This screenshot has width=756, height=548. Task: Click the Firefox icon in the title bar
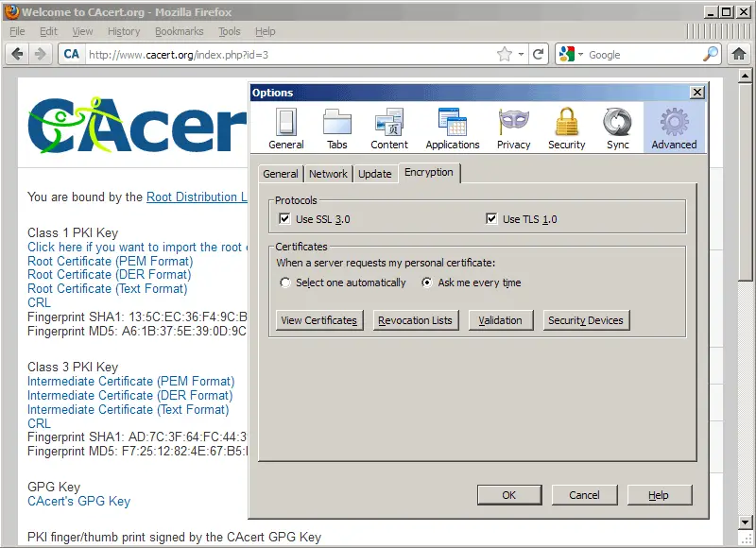[11, 11]
